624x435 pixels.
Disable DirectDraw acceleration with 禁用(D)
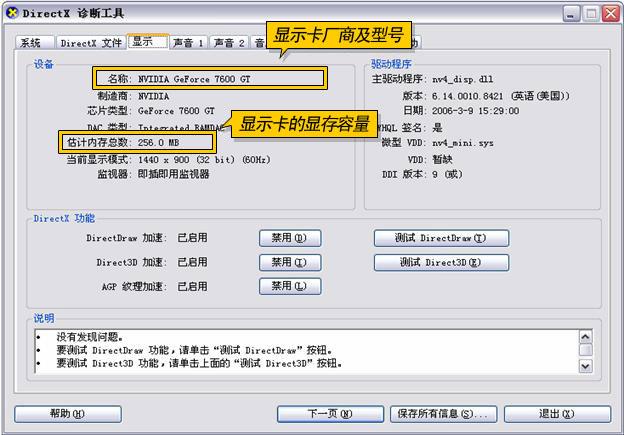pyautogui.click(x=290, y=238)
